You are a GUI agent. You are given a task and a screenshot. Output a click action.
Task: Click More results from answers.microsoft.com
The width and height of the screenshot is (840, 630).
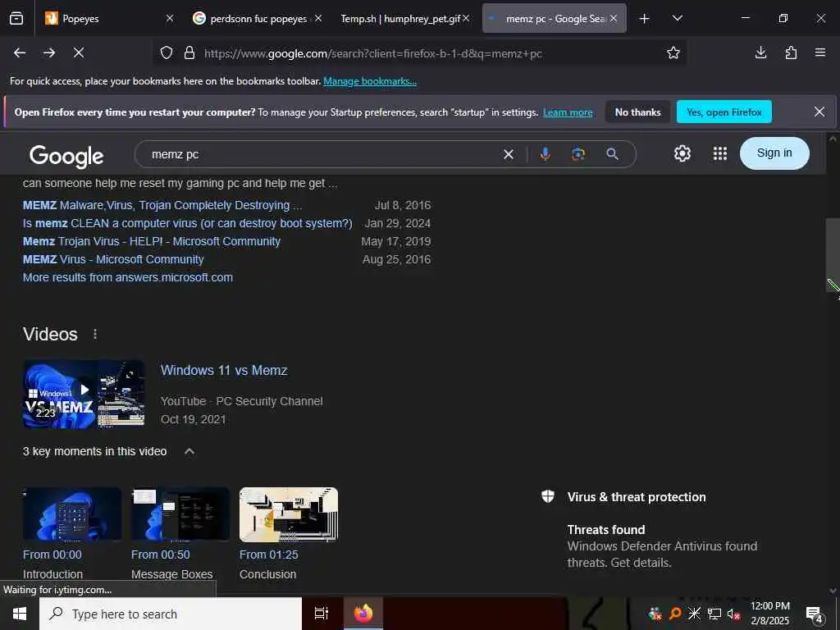coord(127,277)
